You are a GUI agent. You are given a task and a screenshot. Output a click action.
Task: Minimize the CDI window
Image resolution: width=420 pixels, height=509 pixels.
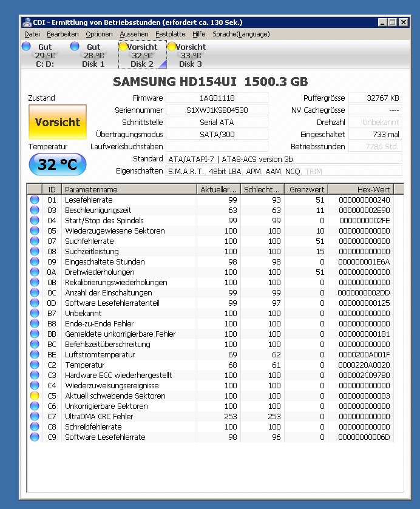382,22
